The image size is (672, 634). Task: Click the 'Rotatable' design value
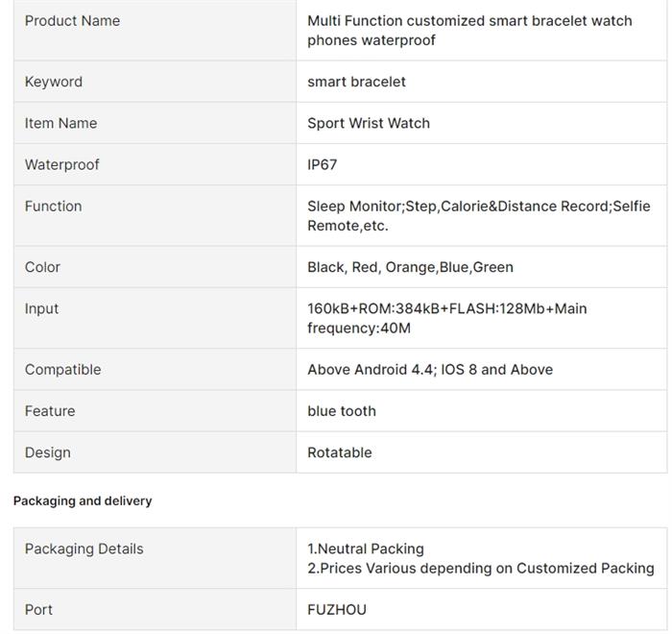click(340, 452)
